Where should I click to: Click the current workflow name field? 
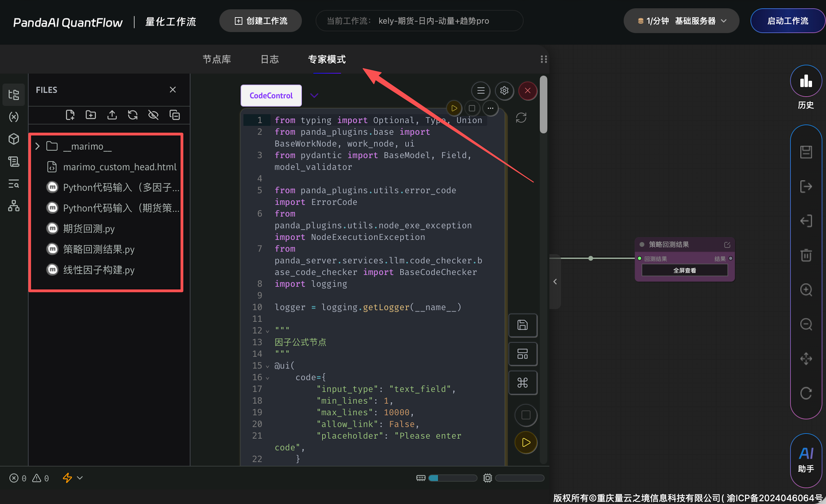[x=419, y=21]
